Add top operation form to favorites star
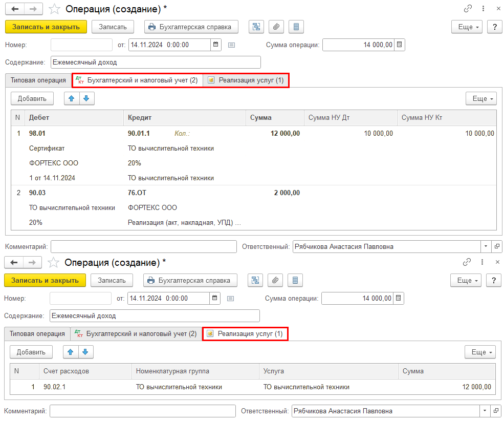This screenshot has width=504, height=421. (x=54, y=9)
